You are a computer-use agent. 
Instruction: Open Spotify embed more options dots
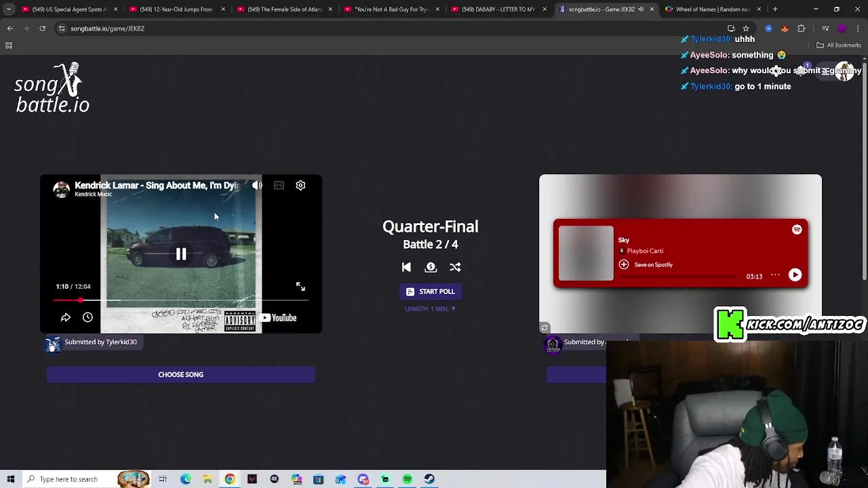click(775, 275)
